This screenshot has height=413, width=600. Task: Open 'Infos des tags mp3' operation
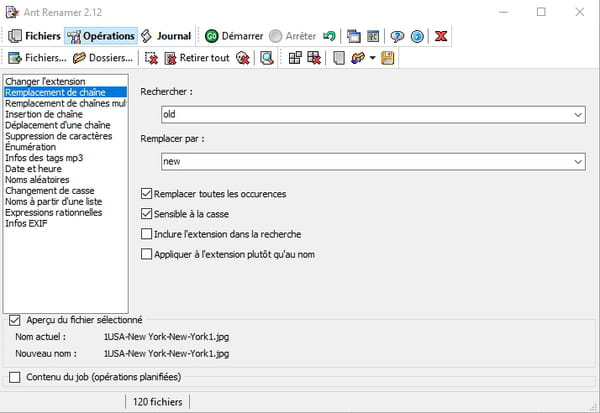tap(65, 158)
